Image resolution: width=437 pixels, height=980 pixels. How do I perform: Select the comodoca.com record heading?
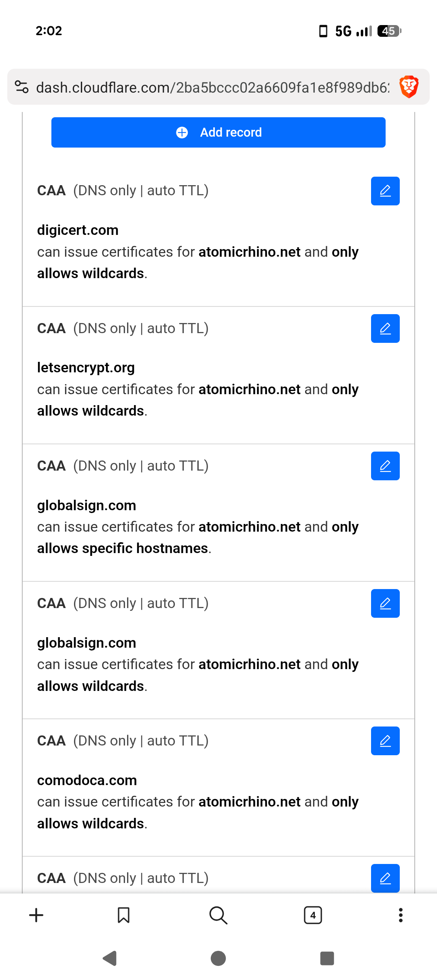[x=87, y=780]
